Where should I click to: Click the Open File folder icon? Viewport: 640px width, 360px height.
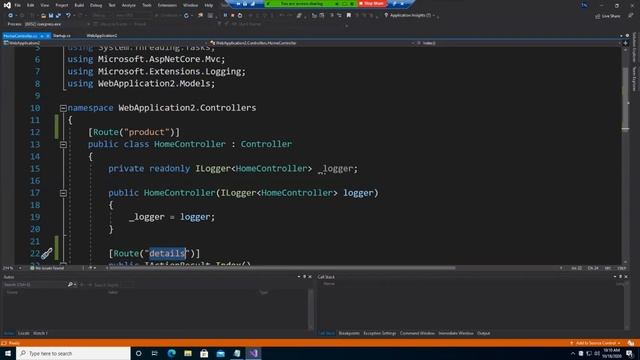(x=43, y=16)
